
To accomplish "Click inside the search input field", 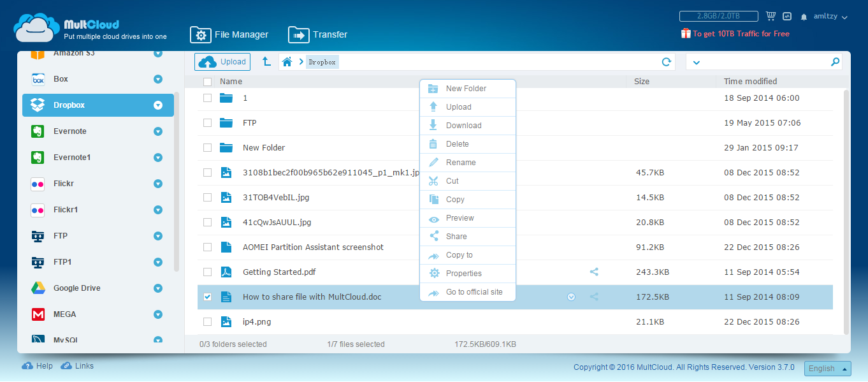I will pyautogui.click(x=765, y=62).
